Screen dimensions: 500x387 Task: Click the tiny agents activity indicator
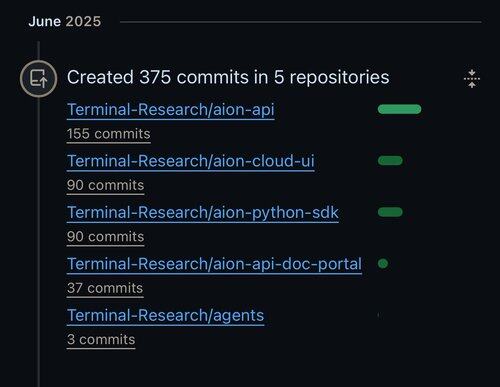click(379, 315)
